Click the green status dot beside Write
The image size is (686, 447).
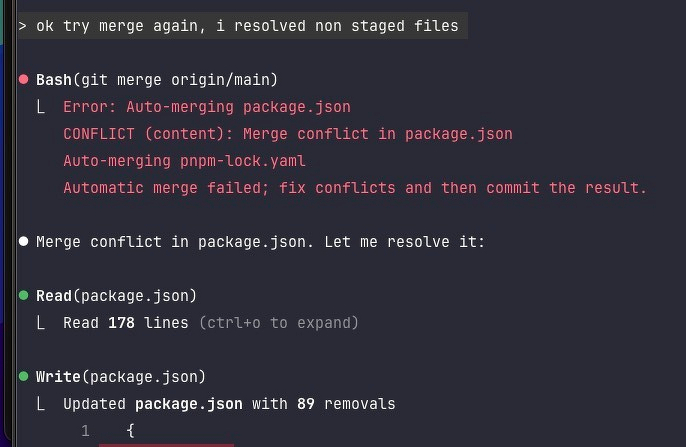pos(23,377)
